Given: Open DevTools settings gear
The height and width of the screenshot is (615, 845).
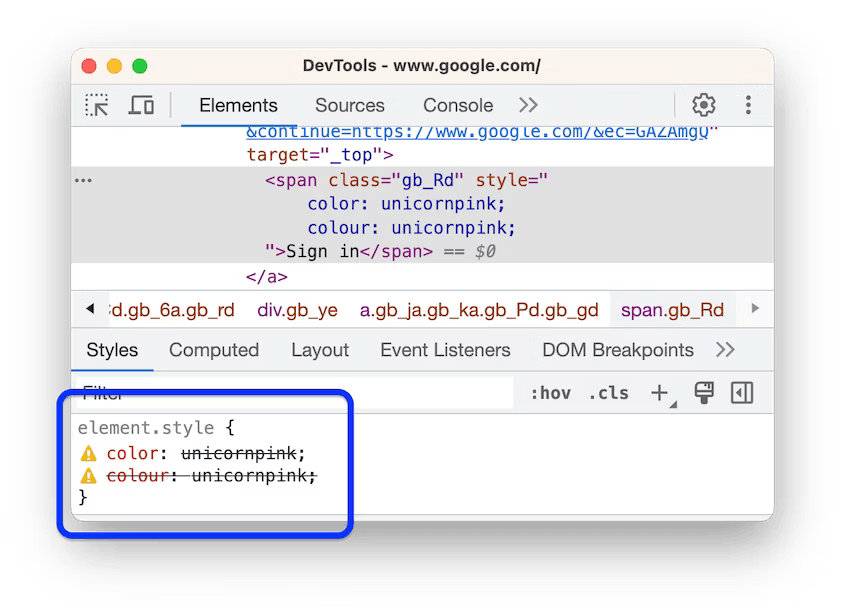Looking at the screenshot, I should (703, 104).
